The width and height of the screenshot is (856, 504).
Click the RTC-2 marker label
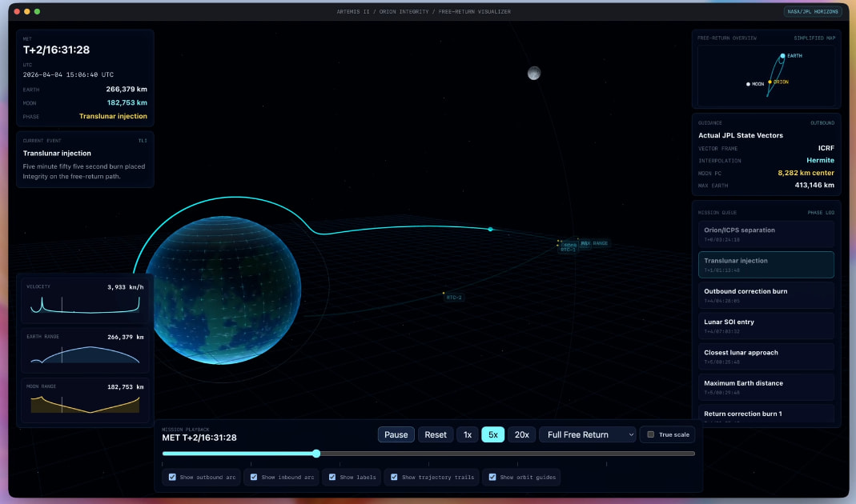tap(454, 298)
